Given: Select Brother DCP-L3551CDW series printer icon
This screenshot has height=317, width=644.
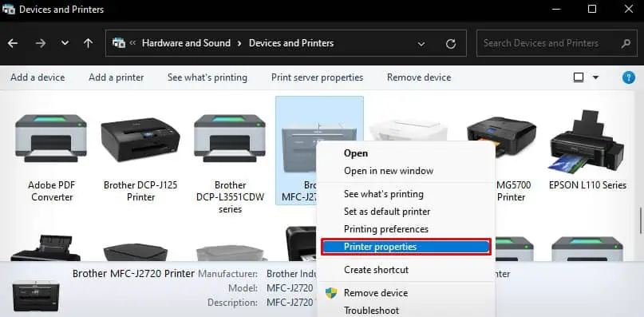Looking at the screenshot, I should (x=230, y=139).
